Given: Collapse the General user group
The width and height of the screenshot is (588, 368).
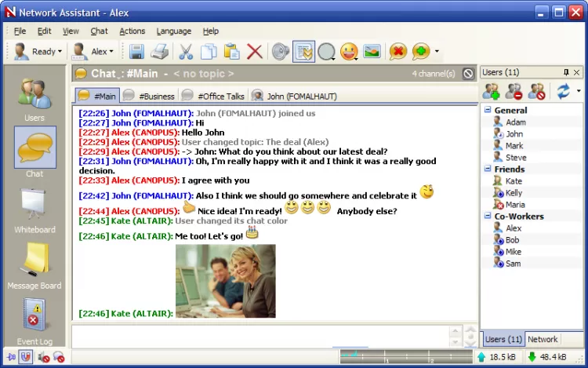Looking at the screenshot, I should (x=488, y=111).
